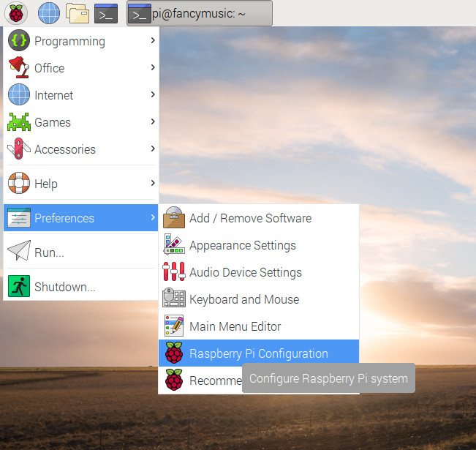476x450 pixels.
Task: Open the Accessories menu category
Action: pyautogui.click(x=81, y=149)
